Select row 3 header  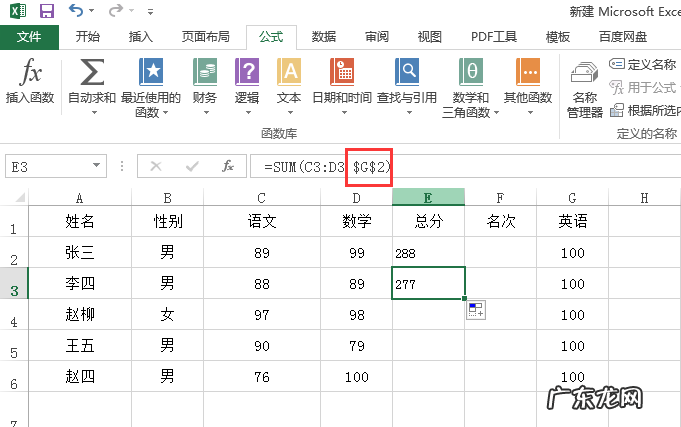pos(14,284)
